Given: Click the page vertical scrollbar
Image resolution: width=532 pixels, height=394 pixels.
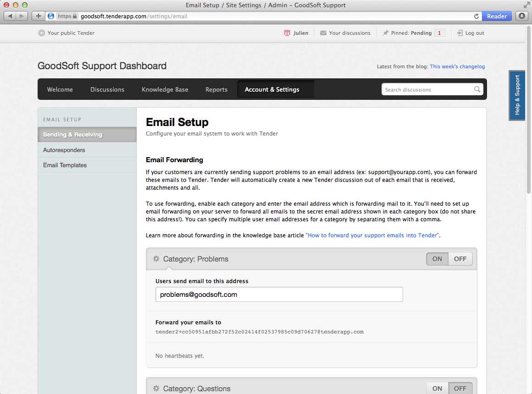Looking at the screenshot, I should pyautogui.click(x=529, y=109).
